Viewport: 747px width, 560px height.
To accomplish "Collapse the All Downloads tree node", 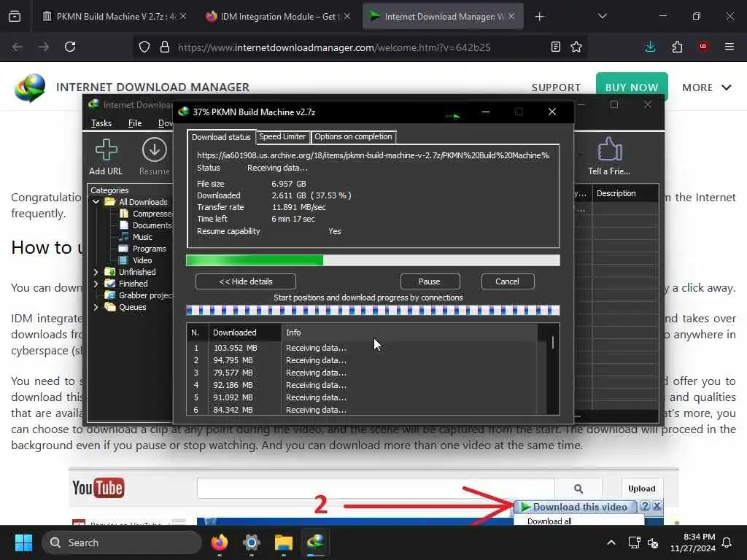I will pos(96,201).
